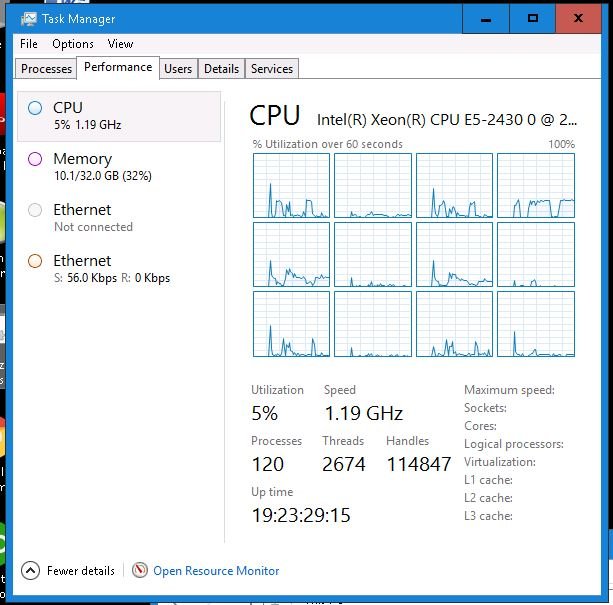This screenshot has width=613, height=605.
Task: Switch to the Processes tab
Action: (x=46, y=69)
